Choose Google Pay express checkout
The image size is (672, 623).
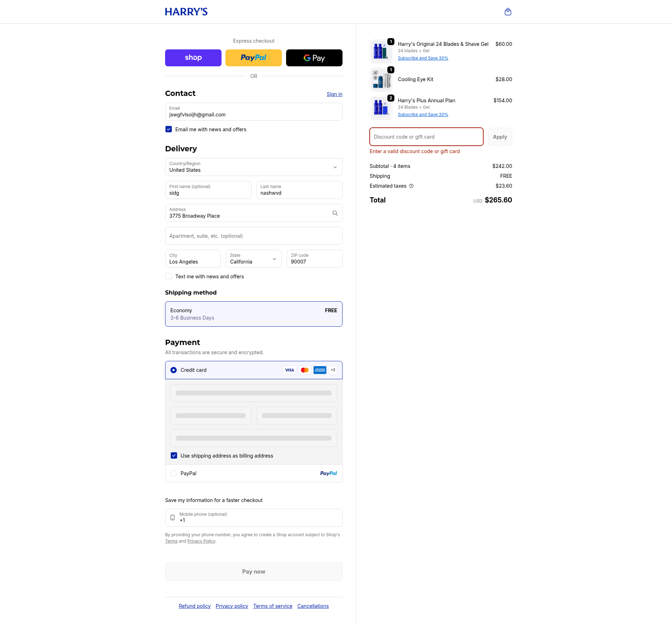tap(314, 58)
